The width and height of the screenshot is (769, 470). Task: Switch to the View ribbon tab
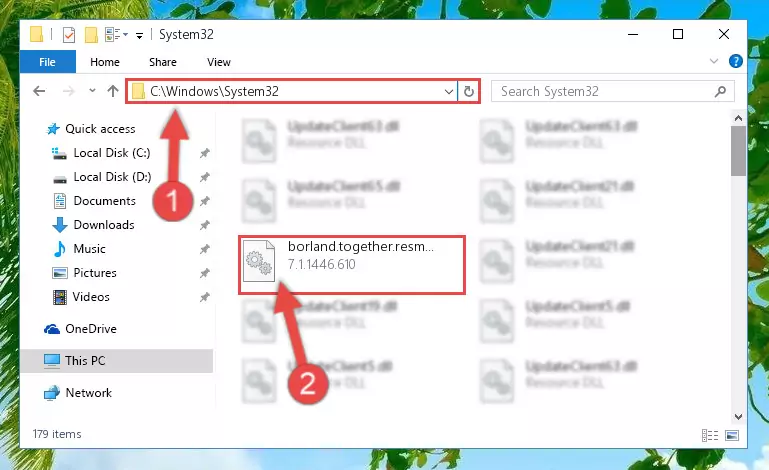point(219,62)
